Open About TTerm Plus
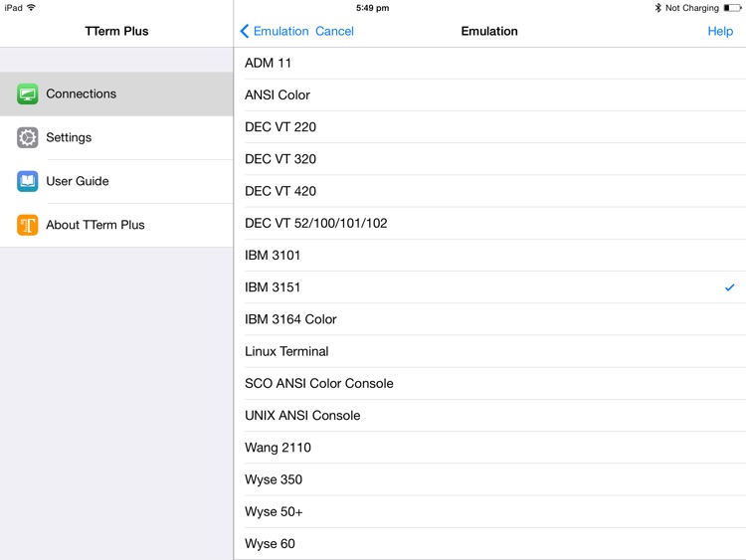 (x=116, y=225)
